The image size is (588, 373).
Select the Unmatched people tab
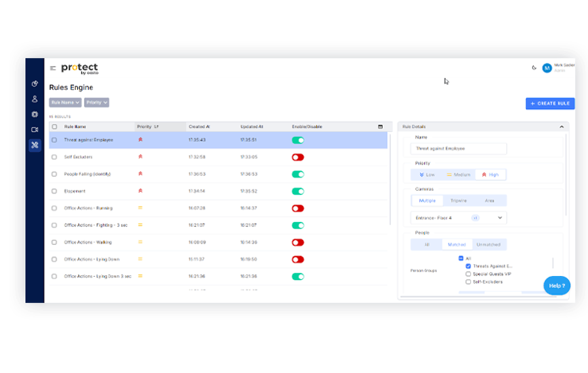[489, 244]
